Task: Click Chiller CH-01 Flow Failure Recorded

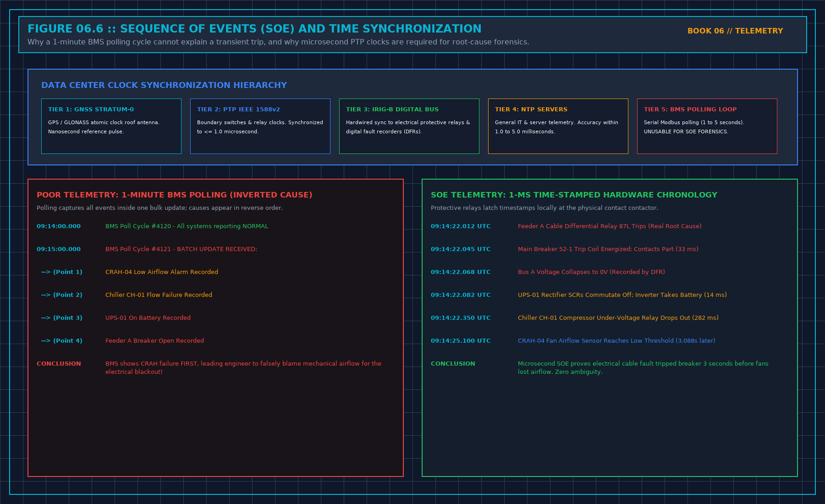Action: 159,295
